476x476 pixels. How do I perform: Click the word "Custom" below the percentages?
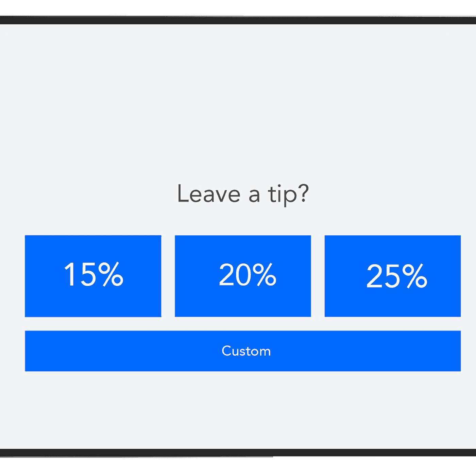246,351
